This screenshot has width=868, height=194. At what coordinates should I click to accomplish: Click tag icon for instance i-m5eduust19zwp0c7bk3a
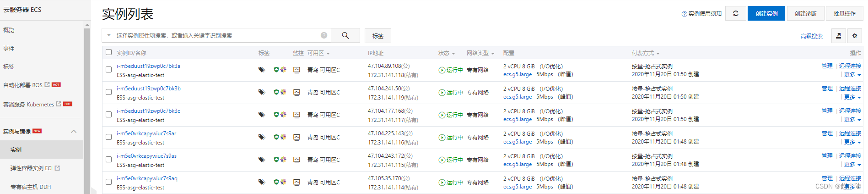point(262,70)
